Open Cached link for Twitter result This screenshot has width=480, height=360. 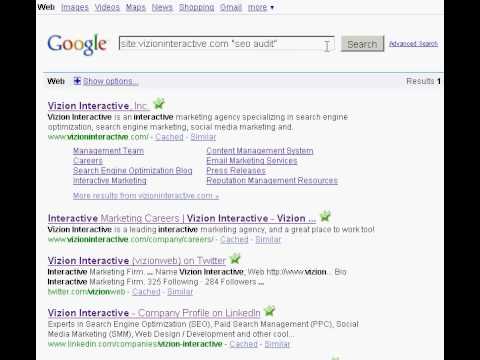pos(146,292)
